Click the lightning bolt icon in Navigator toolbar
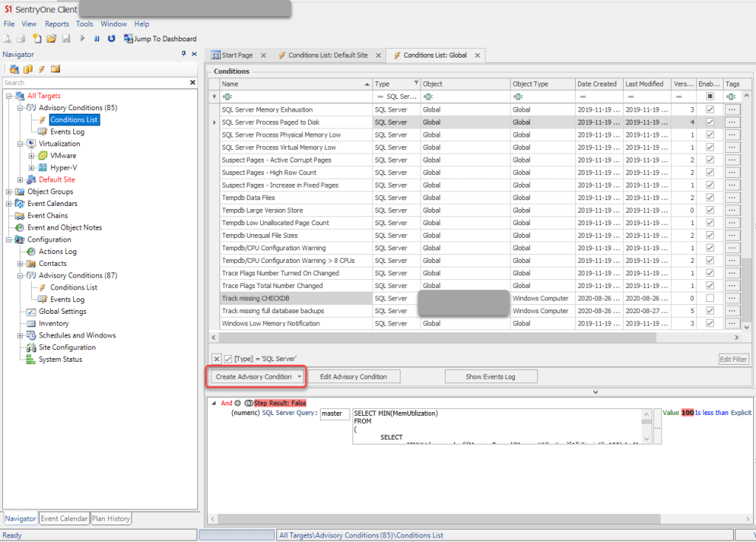The width and height of the screenshot is (756, 542). pyautogui.click(x=41, y=69)
